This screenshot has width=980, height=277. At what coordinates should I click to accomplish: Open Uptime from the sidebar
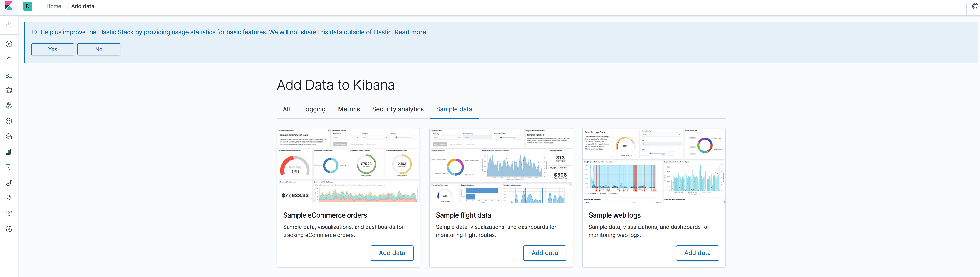point(9,182)
